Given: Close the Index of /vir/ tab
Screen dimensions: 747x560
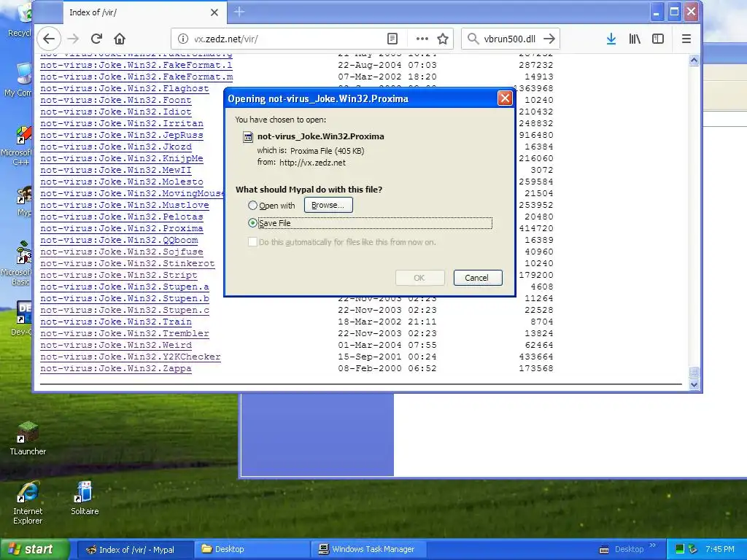Looking at the screenshot, I should pyautogui.click(x=214, y=12).
